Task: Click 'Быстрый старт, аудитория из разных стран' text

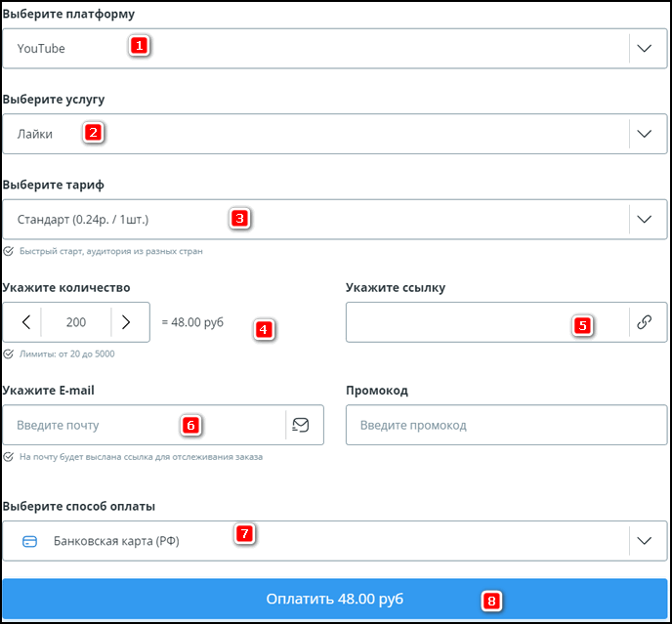Action: pyautogui.click(x=111, y=251)
